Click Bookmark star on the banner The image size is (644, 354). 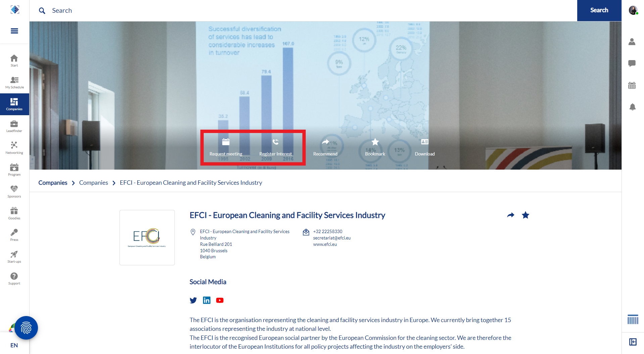tap(375, 147)
